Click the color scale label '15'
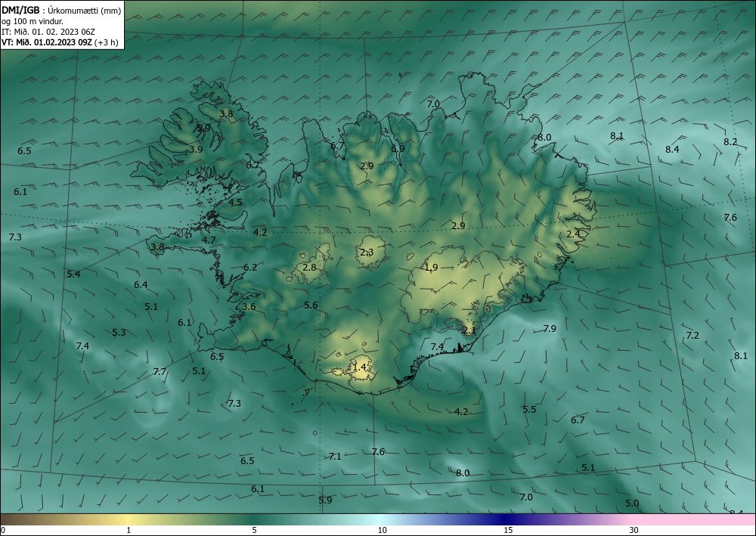756x536 pixels. 508,530
